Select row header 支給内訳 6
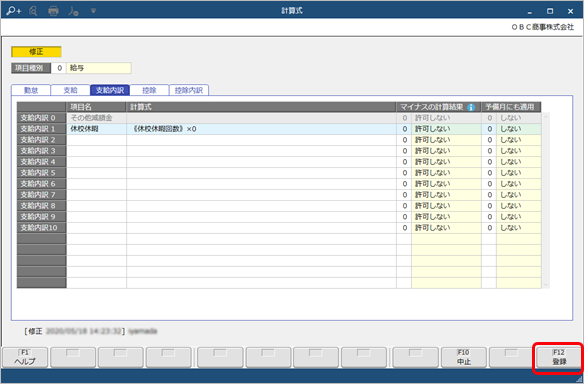The image size is (584, 384). (41, 184)
